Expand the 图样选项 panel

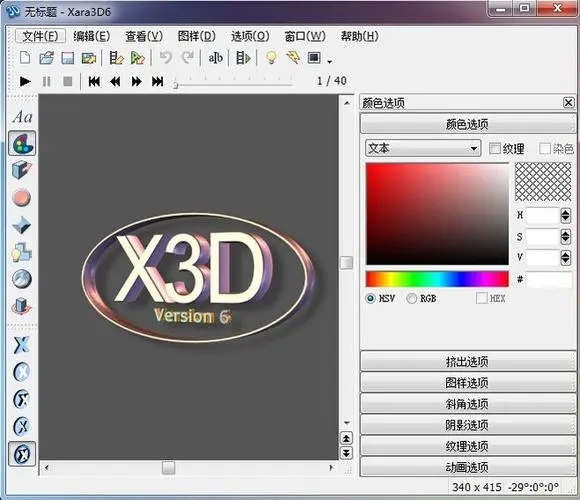pyautogui.click(x=468, y=382)
